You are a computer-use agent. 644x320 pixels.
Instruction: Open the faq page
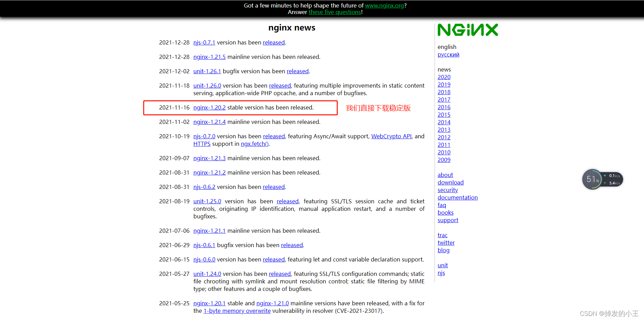[x=442, y=205]
